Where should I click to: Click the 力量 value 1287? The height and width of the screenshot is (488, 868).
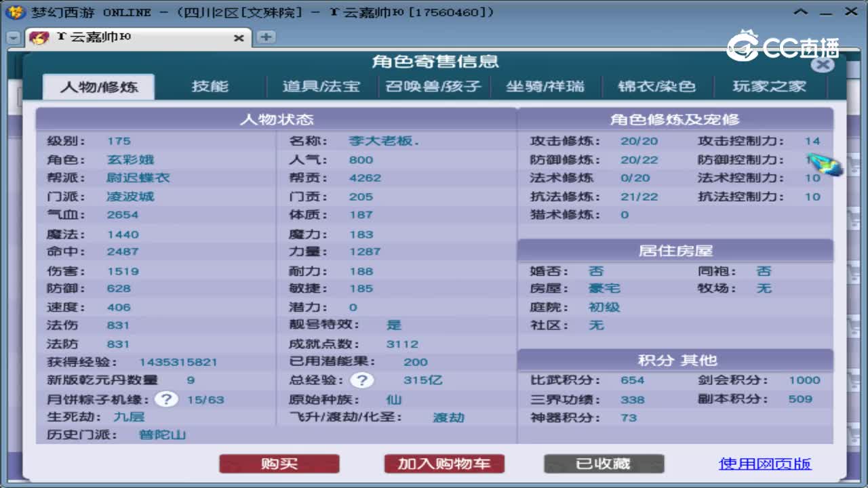pos(365,251)
